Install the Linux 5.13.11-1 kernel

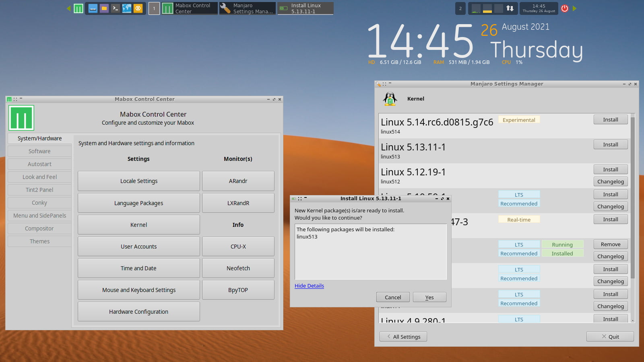point(611,145)
